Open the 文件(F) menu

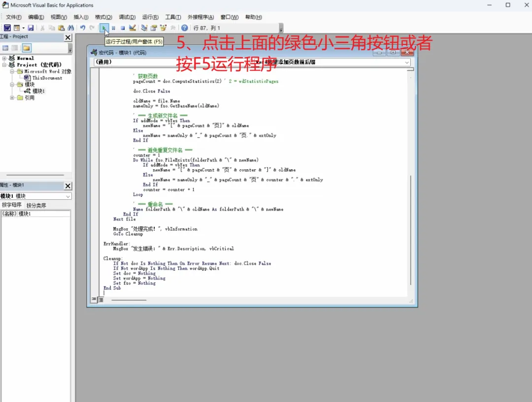click(14, 17)
